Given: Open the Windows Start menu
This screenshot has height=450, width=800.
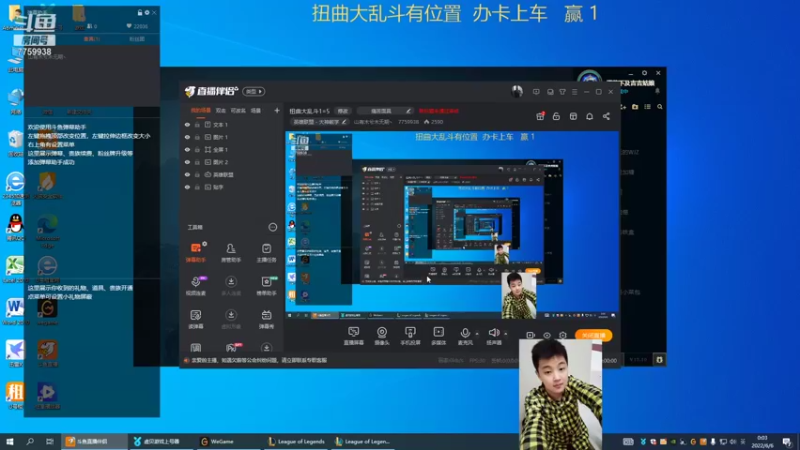Looking at the screenshot, I should click(x=10, y=441).
